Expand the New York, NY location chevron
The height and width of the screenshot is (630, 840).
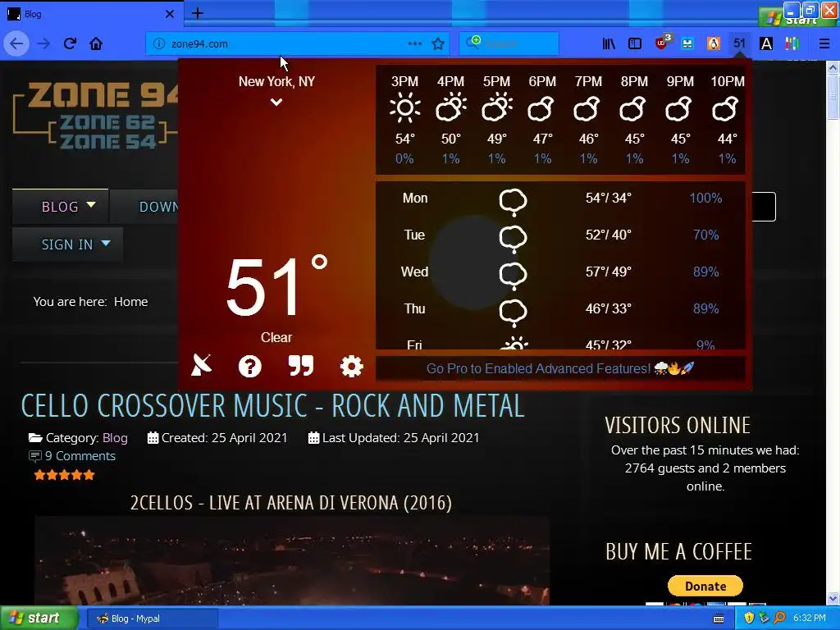(276, 102)
